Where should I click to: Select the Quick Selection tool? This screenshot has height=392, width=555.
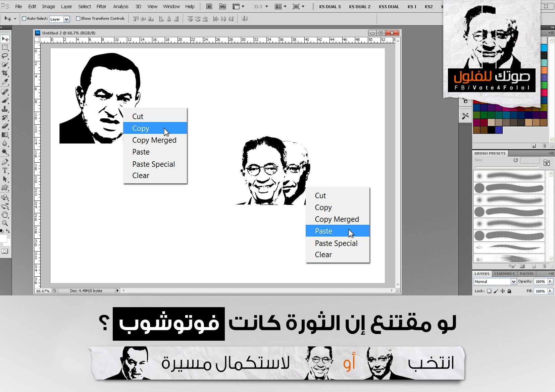tap(5, 64)
